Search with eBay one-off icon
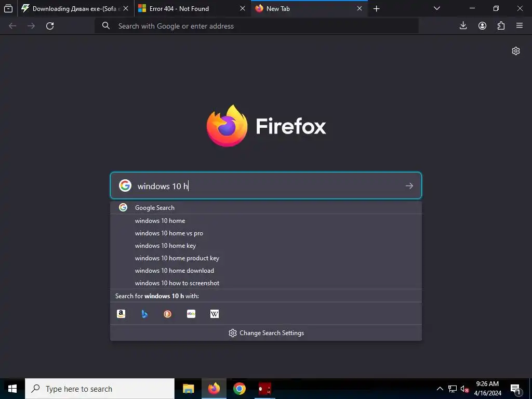The height and width of the screenshot is (399, 532). pos(191,314)
